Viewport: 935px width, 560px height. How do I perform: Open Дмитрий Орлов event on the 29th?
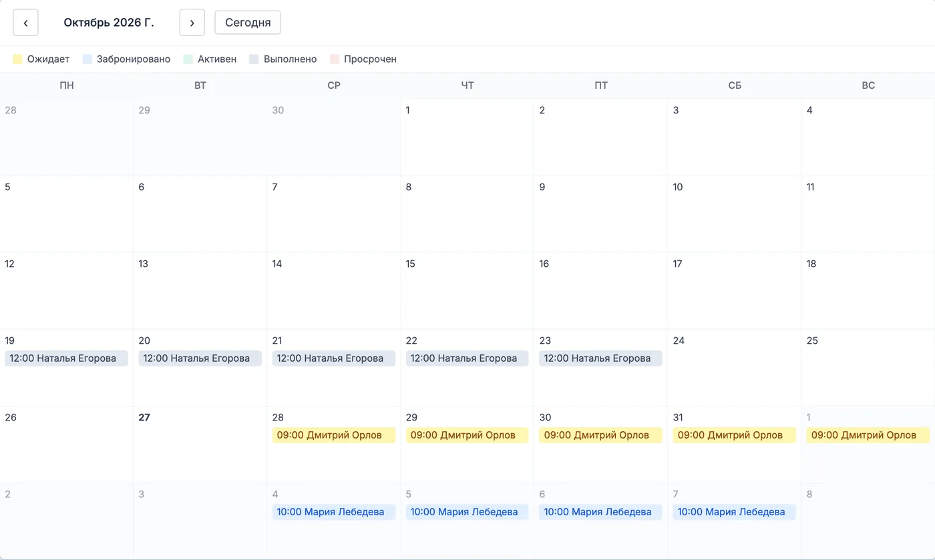coord(467,435)
